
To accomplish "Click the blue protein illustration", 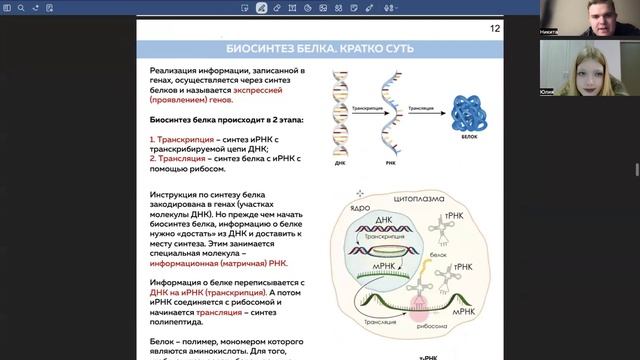I will tap(469, 113).
